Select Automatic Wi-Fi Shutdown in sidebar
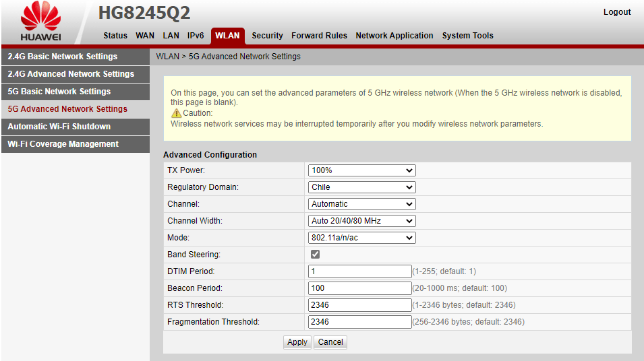Viewport: 644px width, 361px height. coord(59,127)
